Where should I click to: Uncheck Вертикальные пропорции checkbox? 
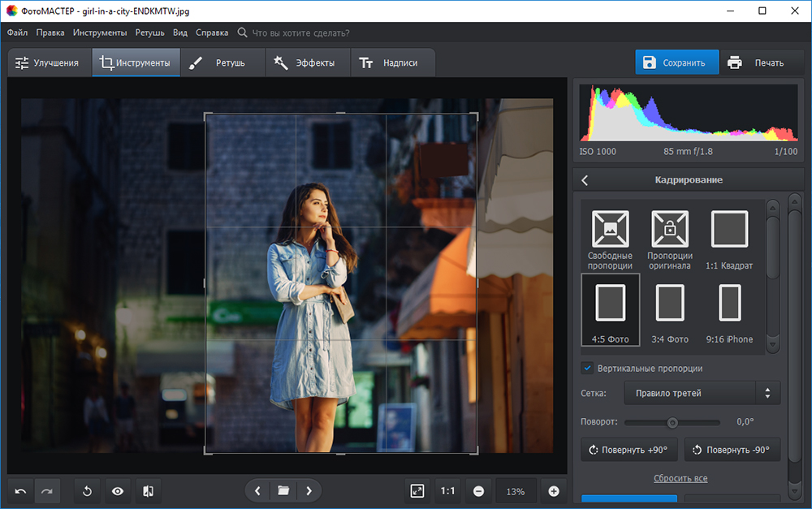point(588,368)
